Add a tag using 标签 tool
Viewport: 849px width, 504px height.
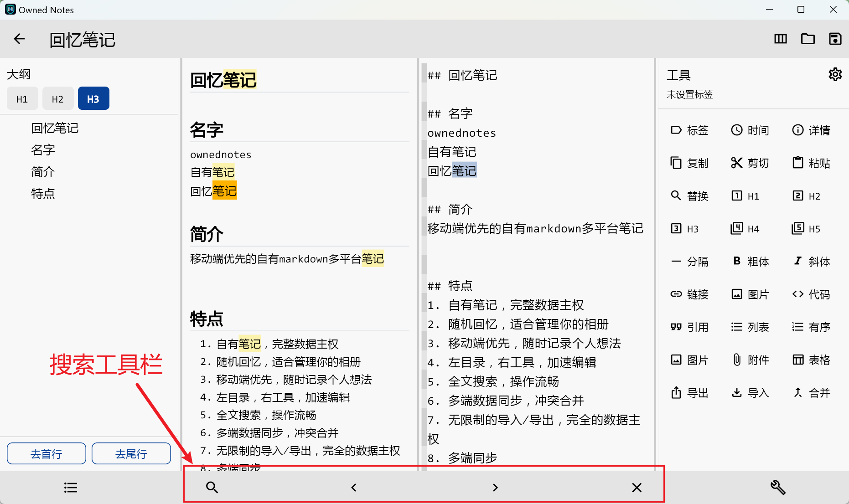tap(689, 130)
